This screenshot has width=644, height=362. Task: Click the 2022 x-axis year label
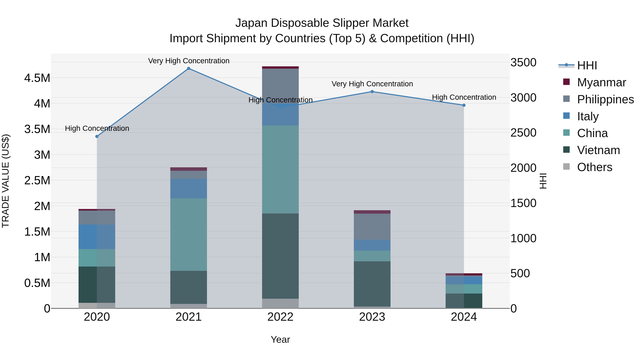280,317
